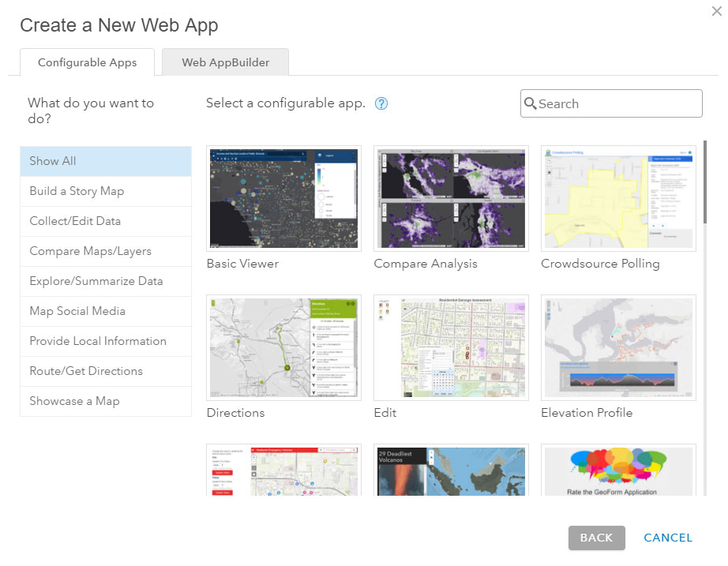Select the Configurable Apps tab
728x566 pixels.
coord(87,62)
